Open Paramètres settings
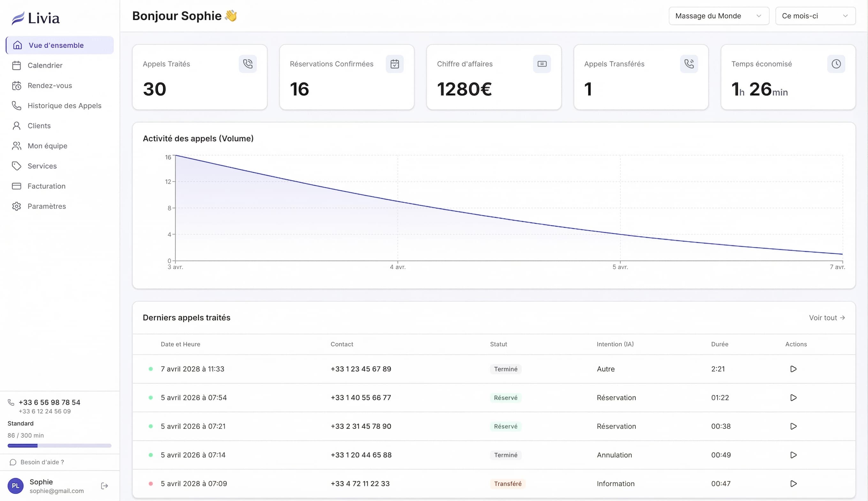 (47, 206)
